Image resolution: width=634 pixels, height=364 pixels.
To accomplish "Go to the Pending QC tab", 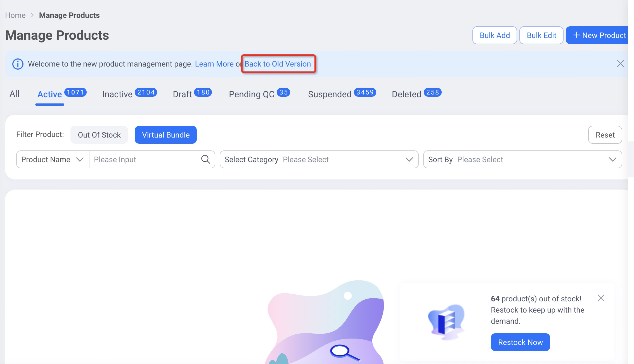I will [x=252, y=94].
